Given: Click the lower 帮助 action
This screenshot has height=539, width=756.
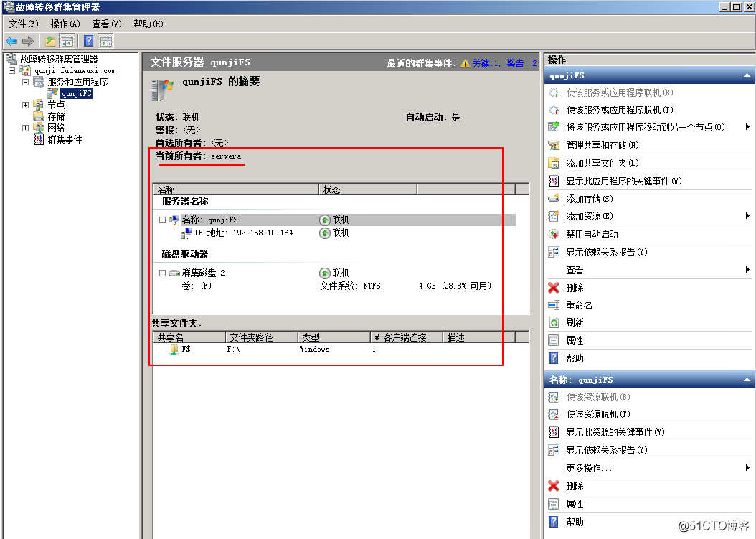Looking at the screenshot, I should pyautogui.click(x=575, y=522).
